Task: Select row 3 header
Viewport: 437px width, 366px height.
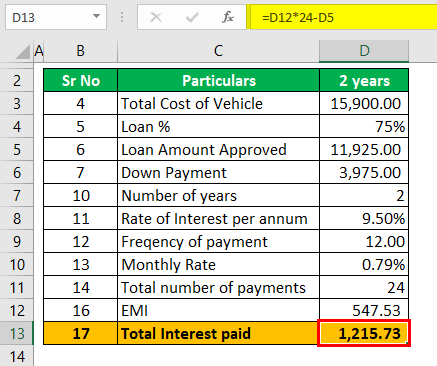Action: (x=17, y=103)
